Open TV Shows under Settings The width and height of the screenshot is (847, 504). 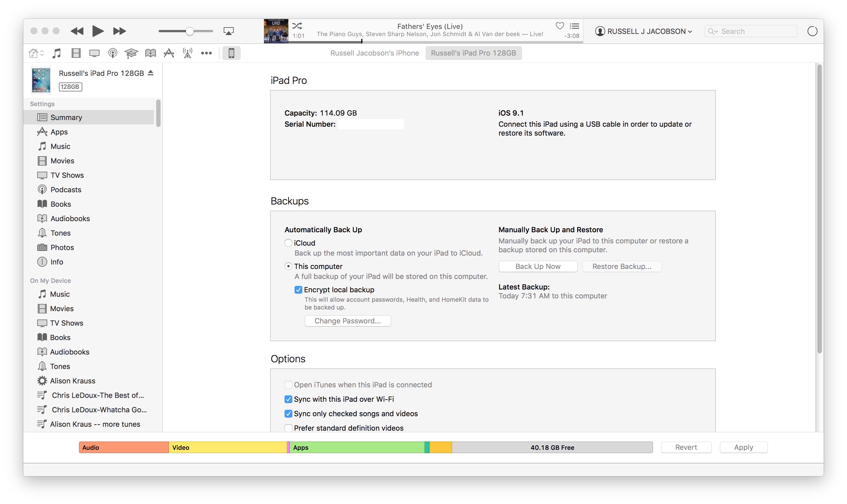pos(89,175)
